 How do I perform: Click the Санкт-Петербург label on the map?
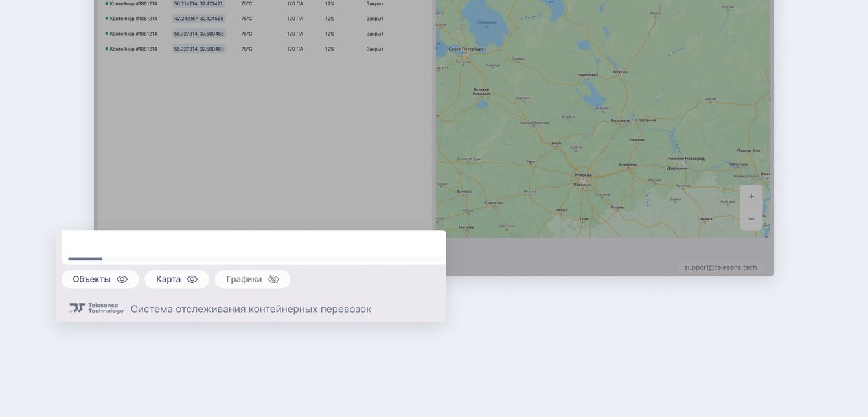[466, 49]
